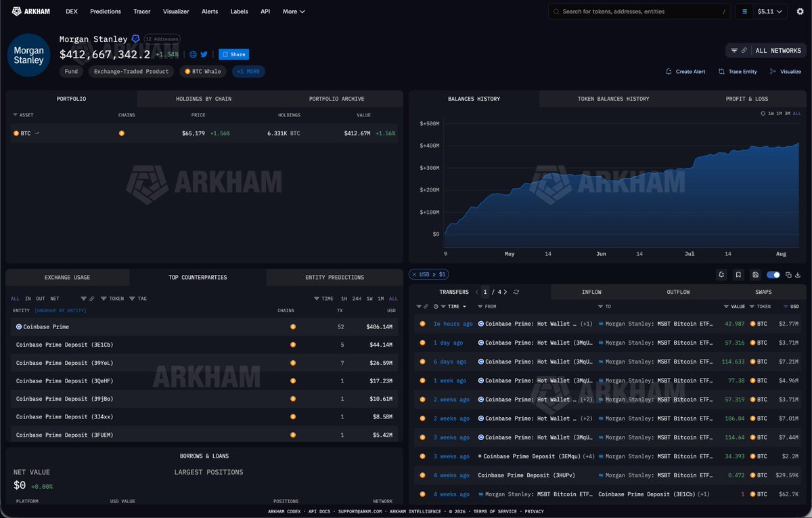
Task: Open the TAG filter in counterparties
Action: (137, 299)
